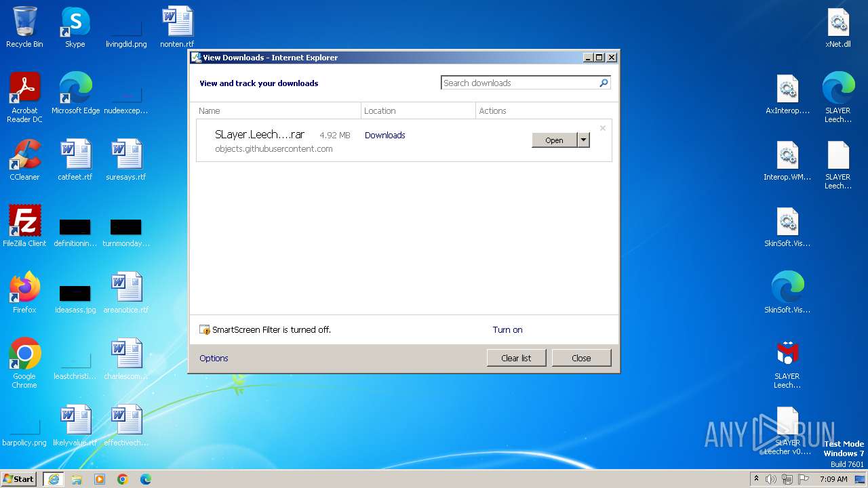Click the Close button in downloads dialog
868x488 pixels.
581,358
